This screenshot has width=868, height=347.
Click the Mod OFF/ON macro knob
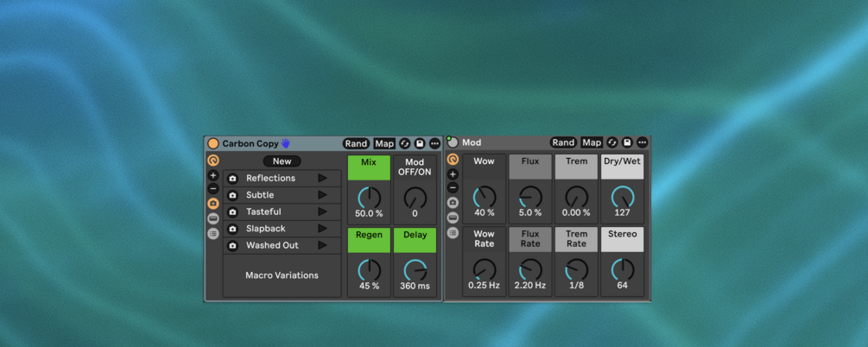pyautogui.click(x=415, y=198)
